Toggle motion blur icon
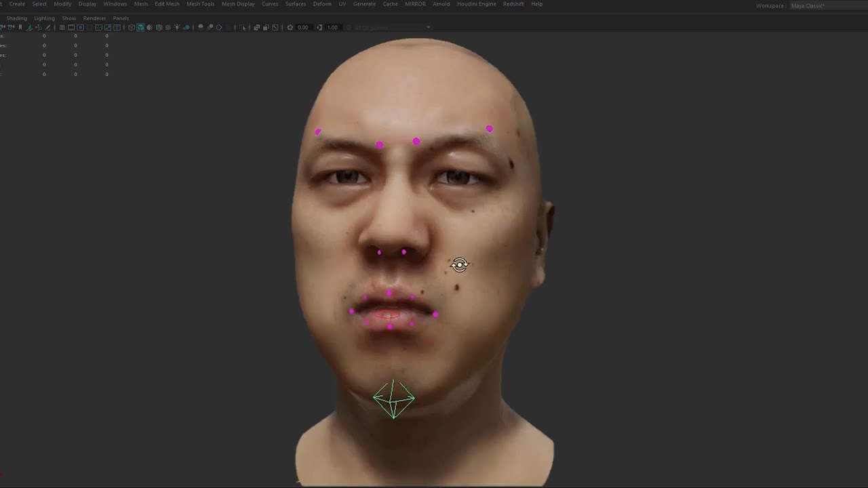This screenshot has width=868, height=488. (210, 27)
